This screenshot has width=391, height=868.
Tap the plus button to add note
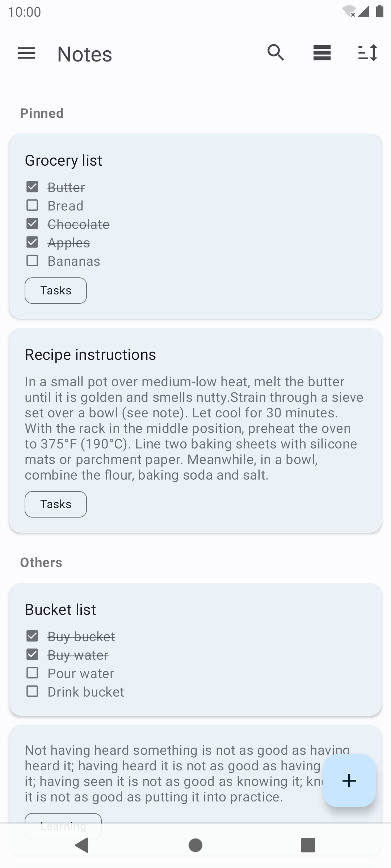(349, 780)
